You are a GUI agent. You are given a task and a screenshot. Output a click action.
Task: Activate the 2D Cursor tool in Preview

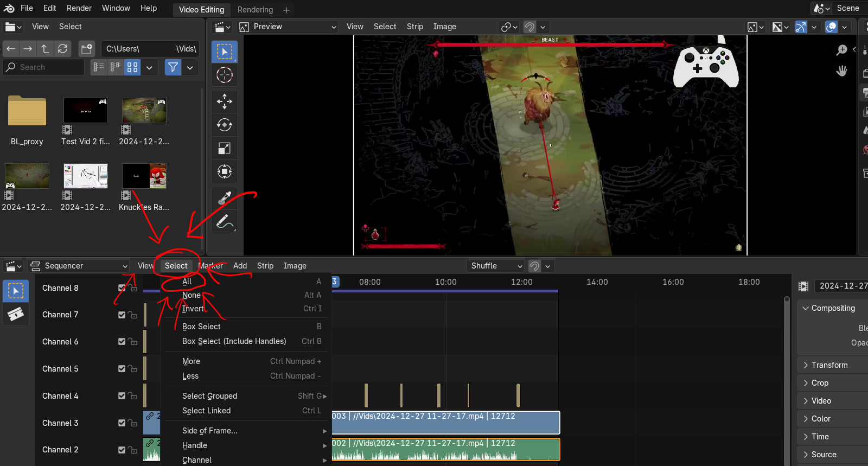(x=225, y=75)
